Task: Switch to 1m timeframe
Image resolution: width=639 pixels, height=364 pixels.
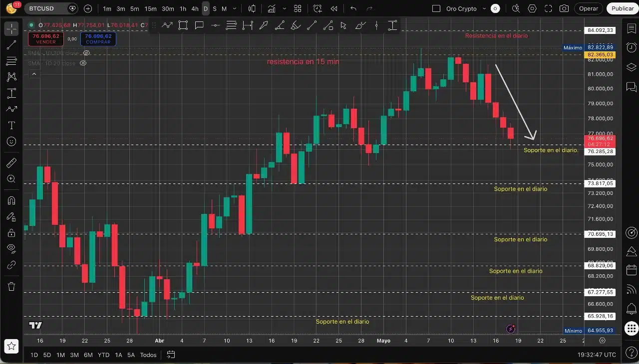Action: point(107,8)
